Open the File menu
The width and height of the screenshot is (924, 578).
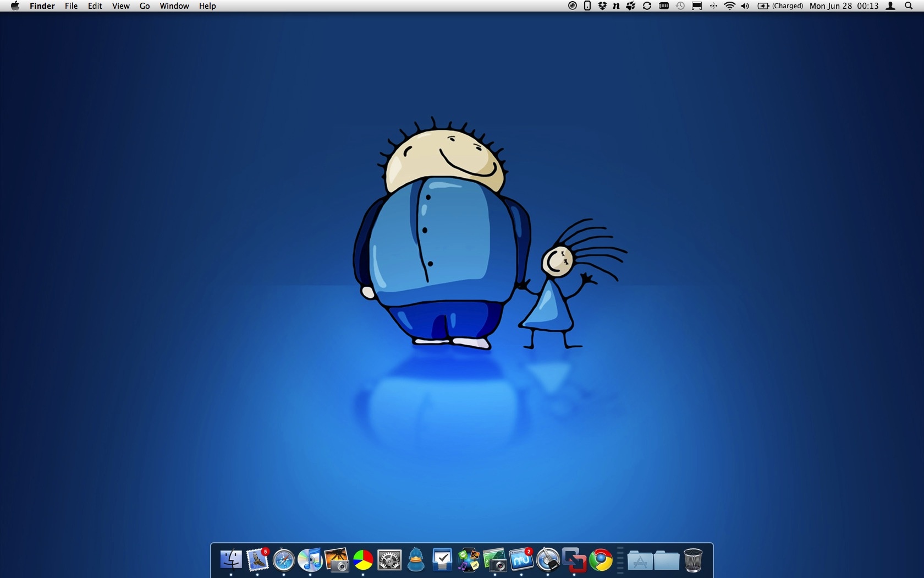[x=71, y=6]
